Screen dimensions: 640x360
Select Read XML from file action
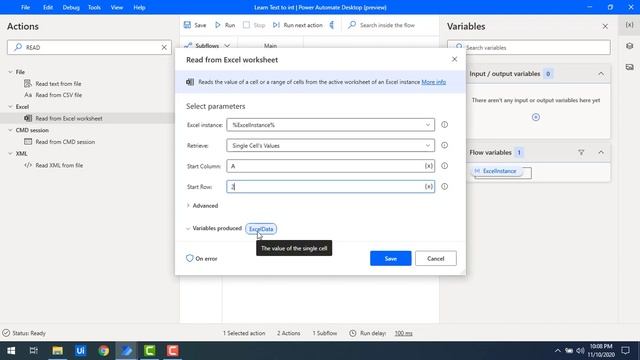tap(59, 165)
